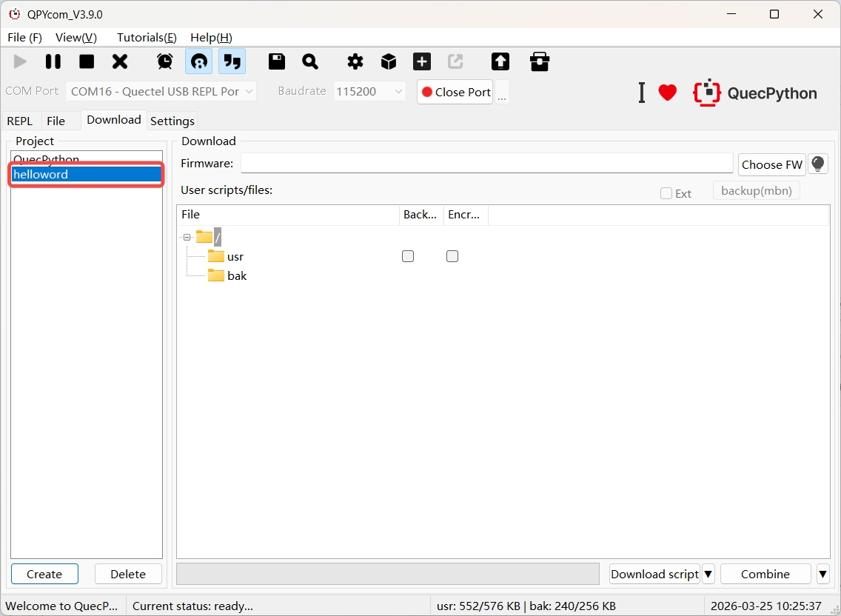Image resolution: width=841 pixels, height=616 pixels.
Task: Click the save floppy disk icon
Action: click(277, 61)
